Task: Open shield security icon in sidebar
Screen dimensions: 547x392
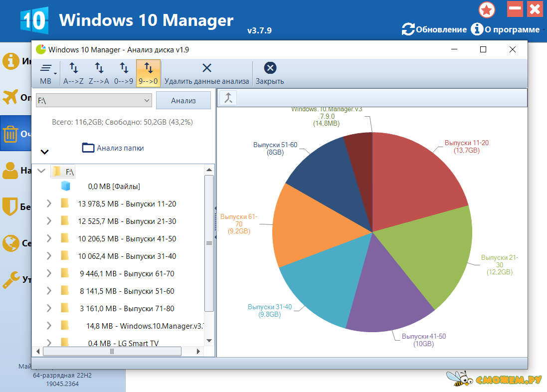Action: (x=10, y=206)
